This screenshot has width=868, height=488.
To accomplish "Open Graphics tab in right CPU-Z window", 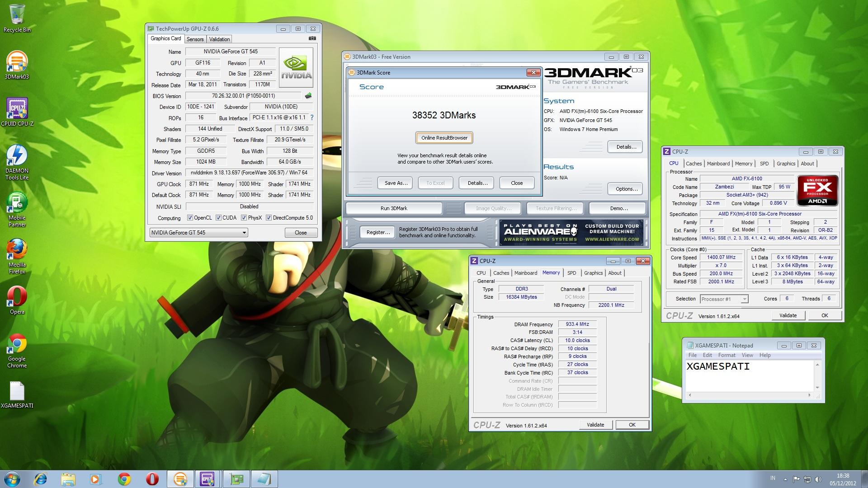I will [786, 164].
